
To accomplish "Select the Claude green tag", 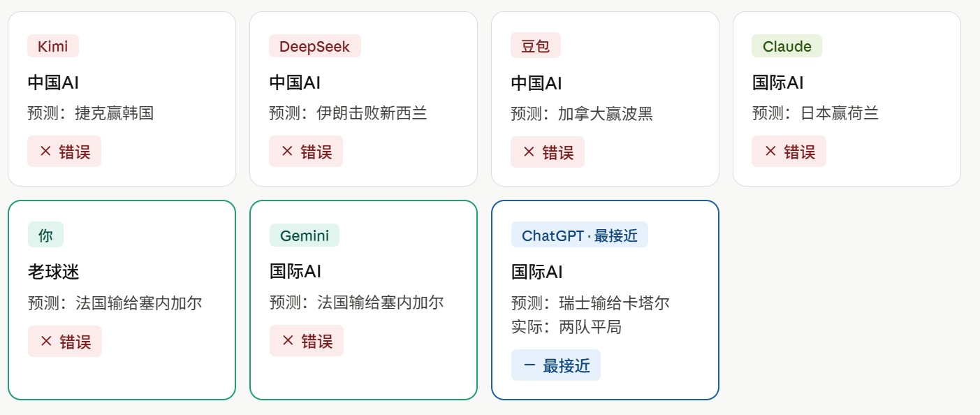I will click(787, 46).
